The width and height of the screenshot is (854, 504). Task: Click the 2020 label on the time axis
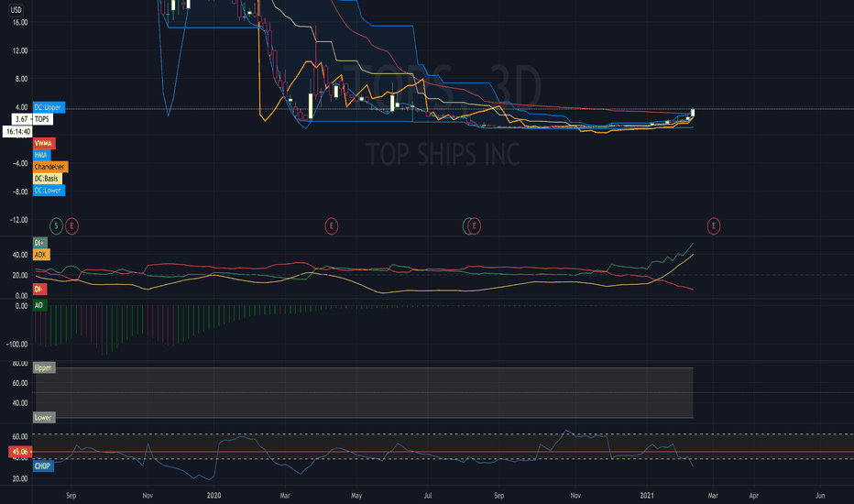pyautogui.click(x=214, y=495)
